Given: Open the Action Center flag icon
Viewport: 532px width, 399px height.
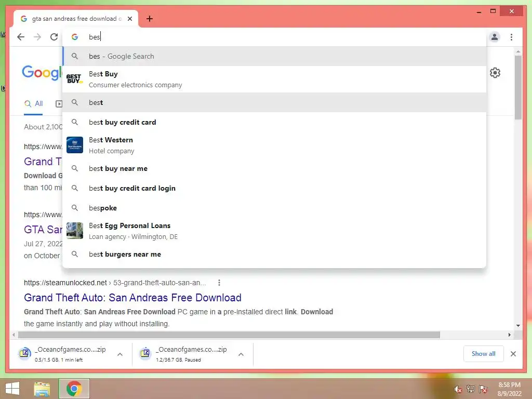Looking at the screenshot, I should [483, 389].
